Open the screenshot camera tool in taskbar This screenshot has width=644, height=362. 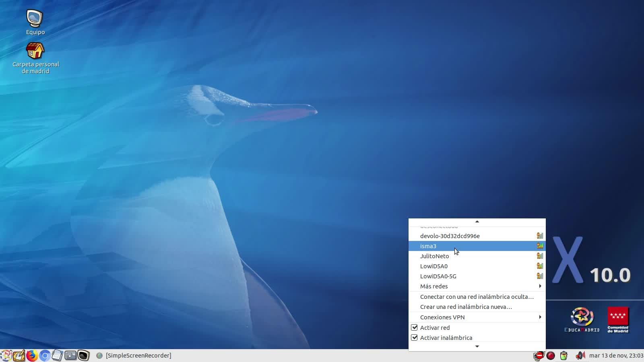[70, 356]
